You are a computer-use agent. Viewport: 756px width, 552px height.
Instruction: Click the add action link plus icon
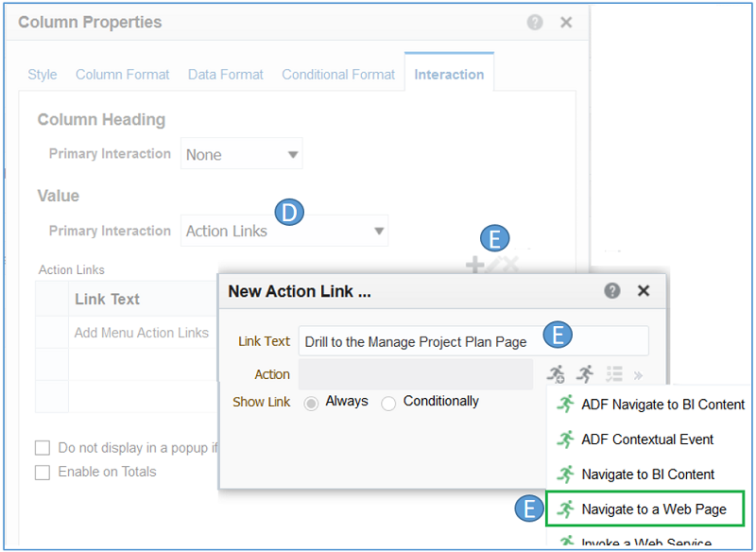475,266
